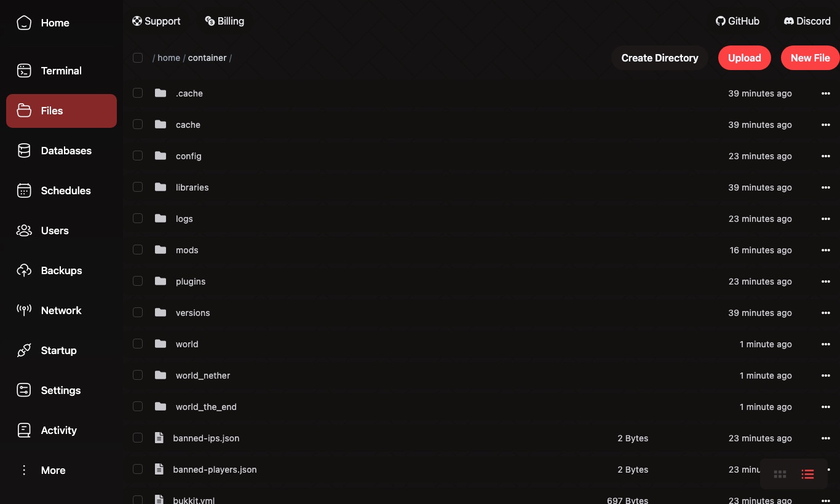
Task: Click the banned-ips.json file icon
Action: click(x=159, y=438)
